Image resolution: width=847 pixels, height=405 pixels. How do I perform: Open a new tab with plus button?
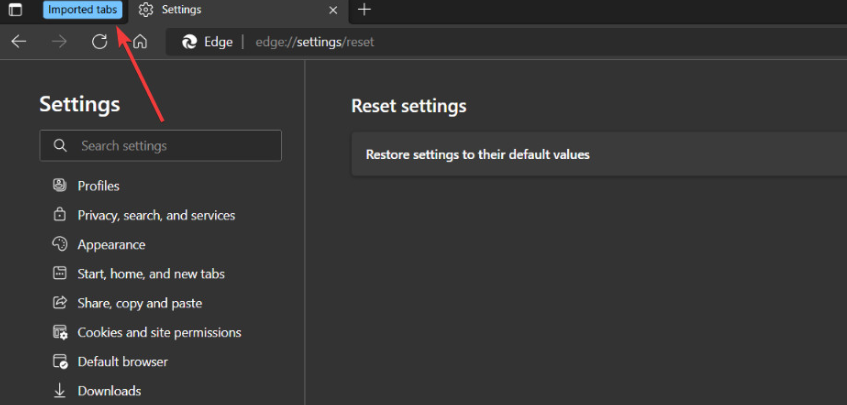(x=365, y=10)
